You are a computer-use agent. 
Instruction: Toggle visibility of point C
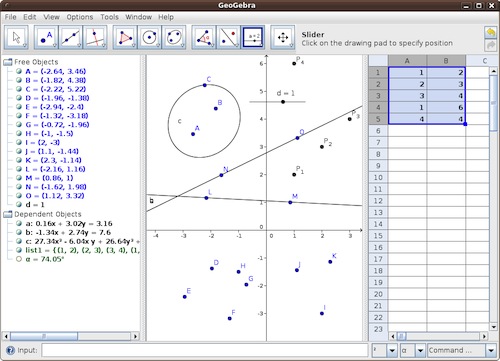tap(19, 89)
